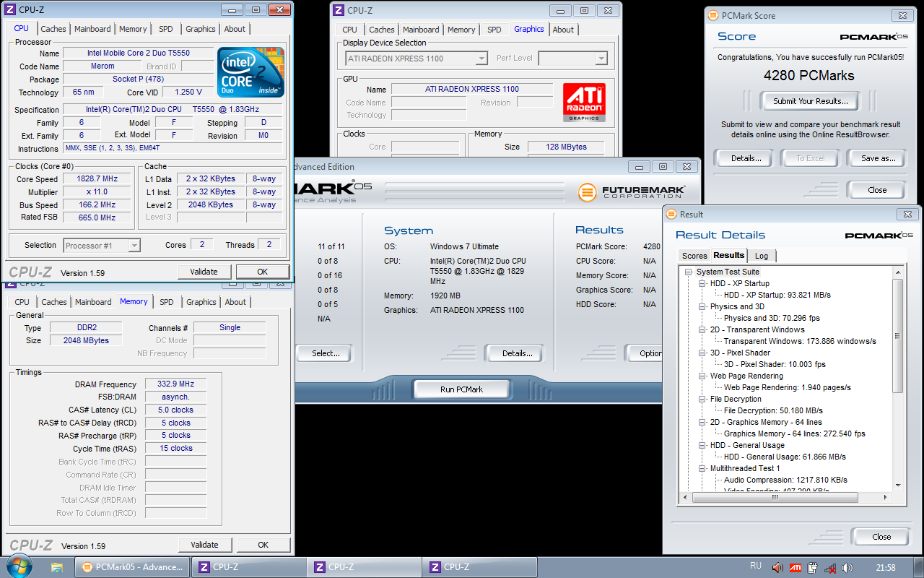Click the red speaker tray icon
Image resolution: width=924 pixels, height=578 pixels.
tap(777, 568)
